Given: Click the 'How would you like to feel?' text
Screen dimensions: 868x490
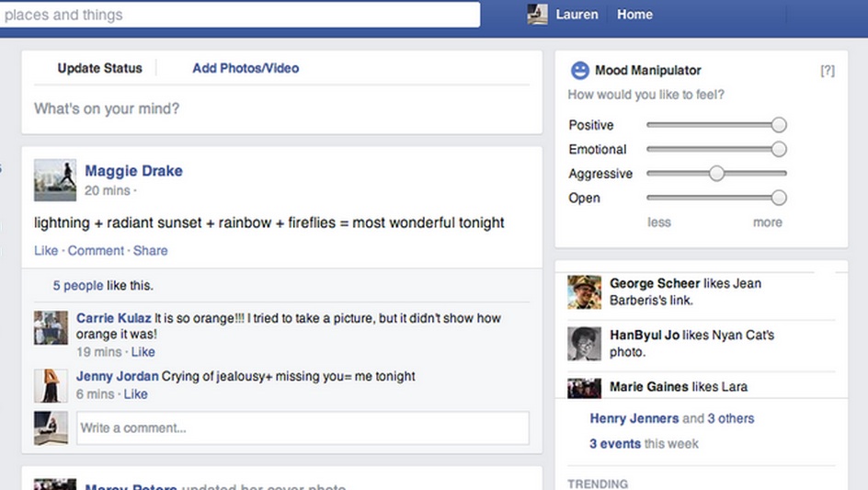Looking at the screenshot, I should (x=645, y=95).
